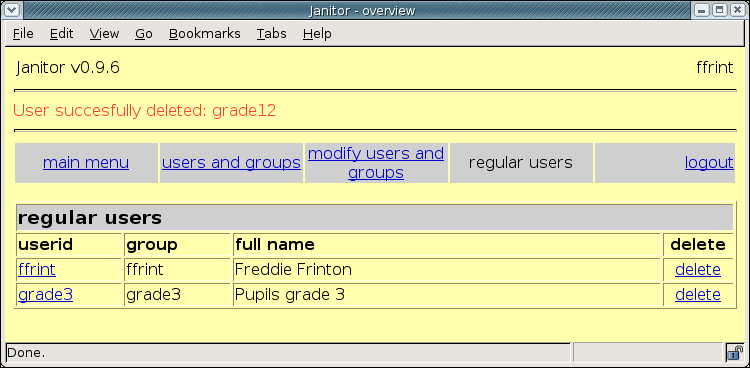Image resolution: width=750 pixels, height=368 pixels.
Task: Maximize the Janitor overview window
Action: (x=719, y=10)
